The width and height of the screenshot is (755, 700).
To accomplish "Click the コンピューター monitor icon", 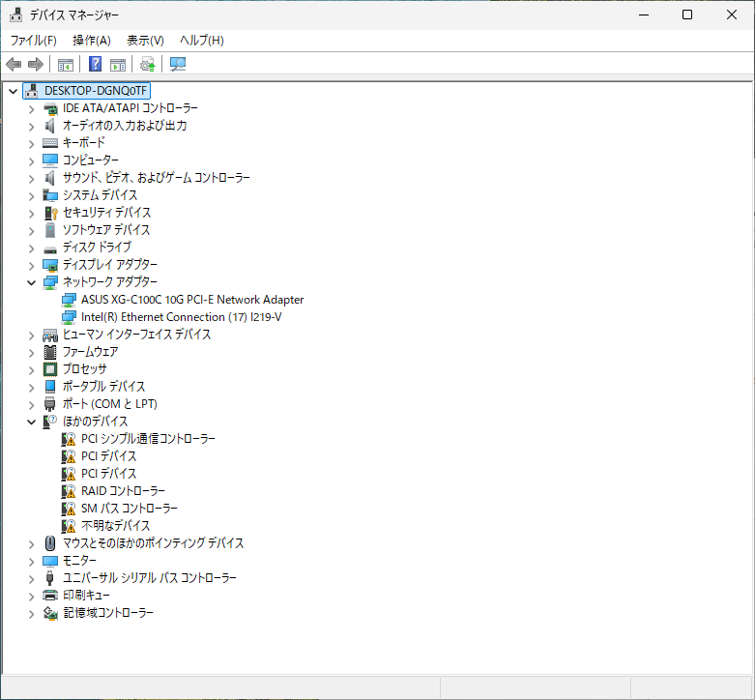I will pos(50,160).
